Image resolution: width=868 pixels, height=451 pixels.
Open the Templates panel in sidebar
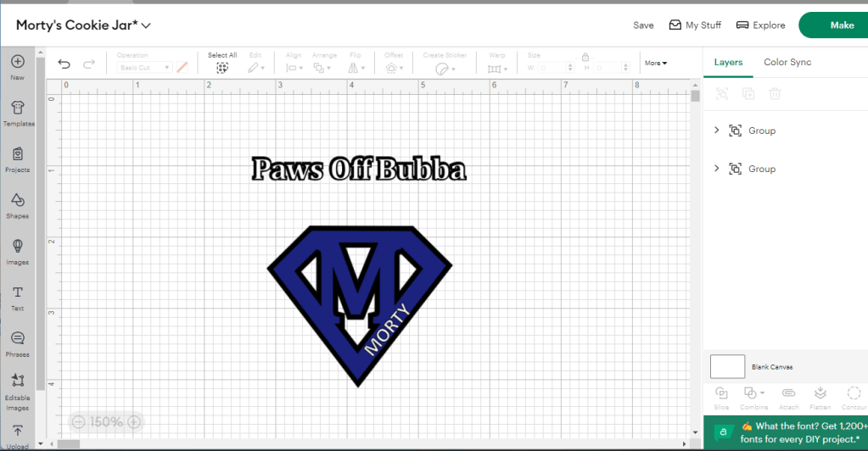point(17,113)
